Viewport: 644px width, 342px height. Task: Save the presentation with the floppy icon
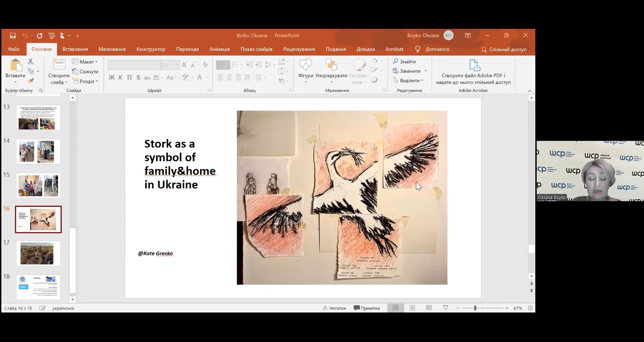click(13, 36)
